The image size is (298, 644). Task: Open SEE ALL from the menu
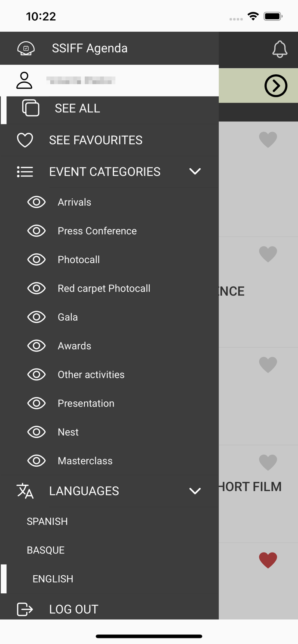tap(77, 108)
